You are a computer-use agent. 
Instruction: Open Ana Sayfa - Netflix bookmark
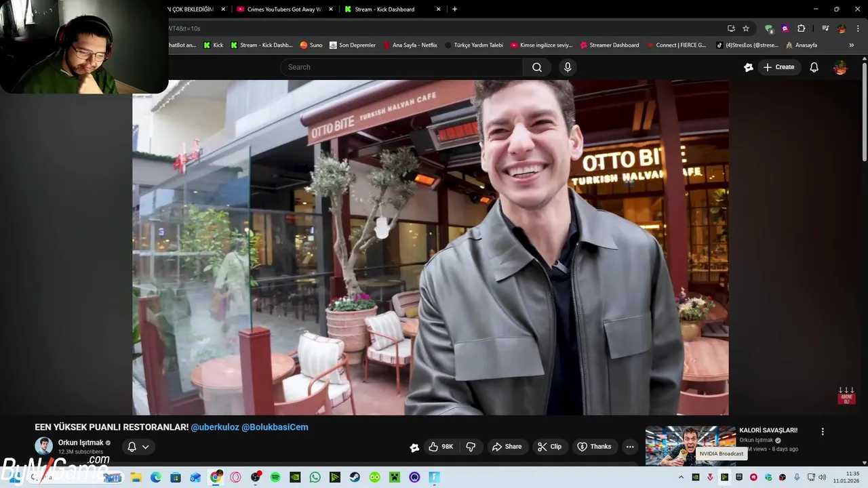click(x=410, y=45)
